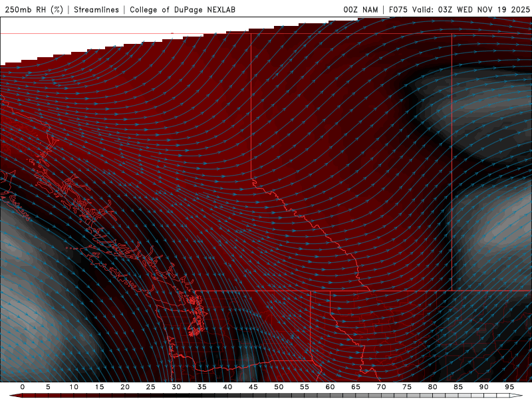Click the colorbar label "50"
532x399 pixels.
point(279,387)
